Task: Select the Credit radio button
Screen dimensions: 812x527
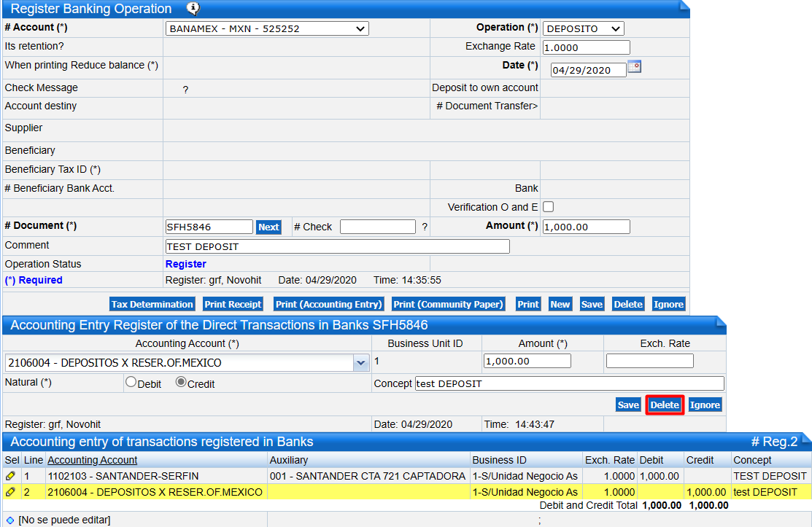Action: [181, 381]
